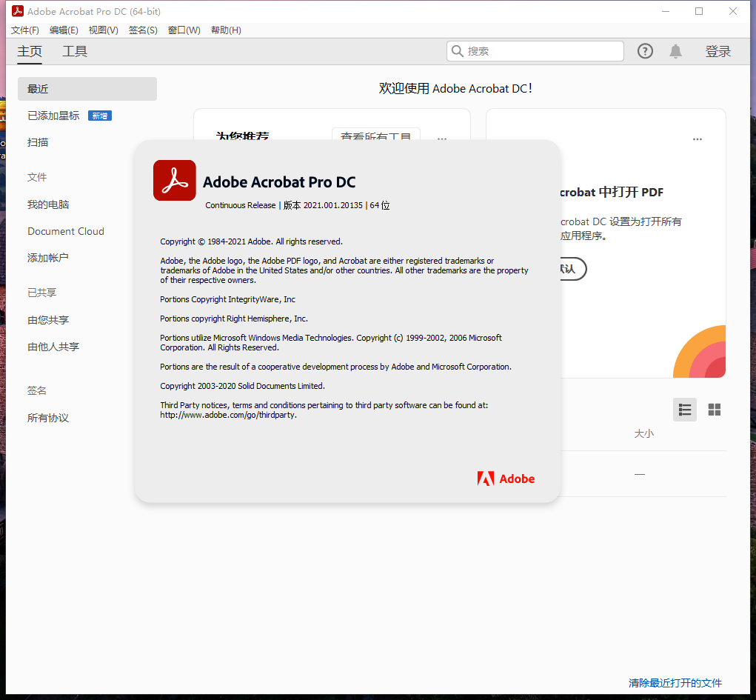Screen dimensions: 756x700
Task: Click the red Acrobat logo in the About dialog
Action: (174, 180)
